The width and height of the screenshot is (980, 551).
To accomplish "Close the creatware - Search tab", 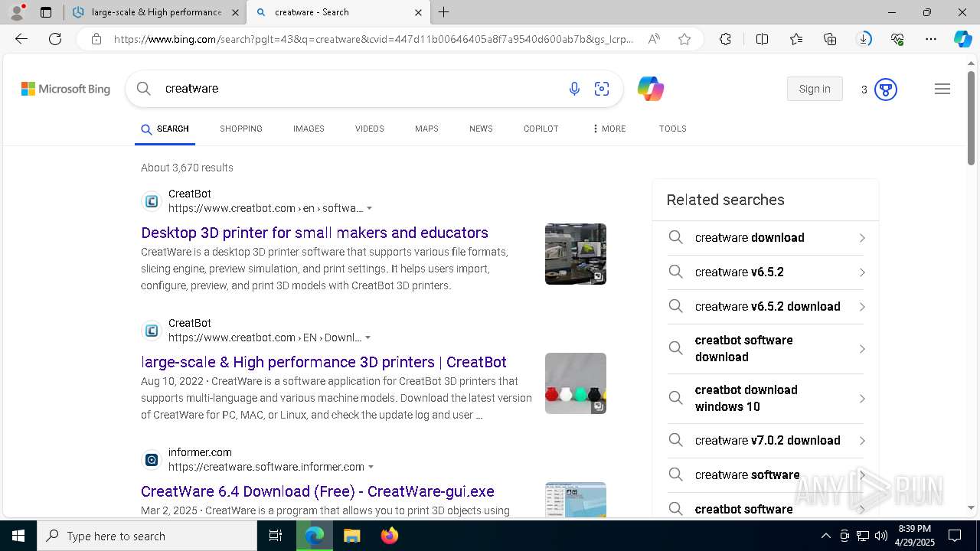I will tap(418, 12).
